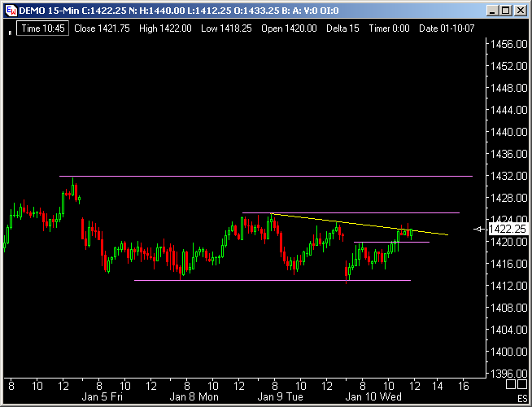The height and width of the screenshot is (407, 532).
Task: Click the 1440.00 price axis label
Action: coord(509,132)
